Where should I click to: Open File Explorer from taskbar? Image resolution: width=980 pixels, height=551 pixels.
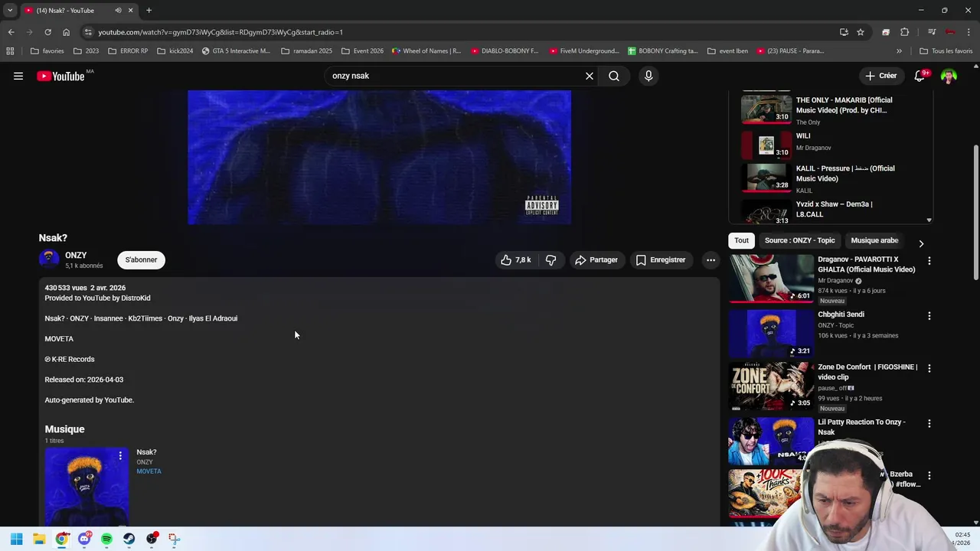click(39, 539)
